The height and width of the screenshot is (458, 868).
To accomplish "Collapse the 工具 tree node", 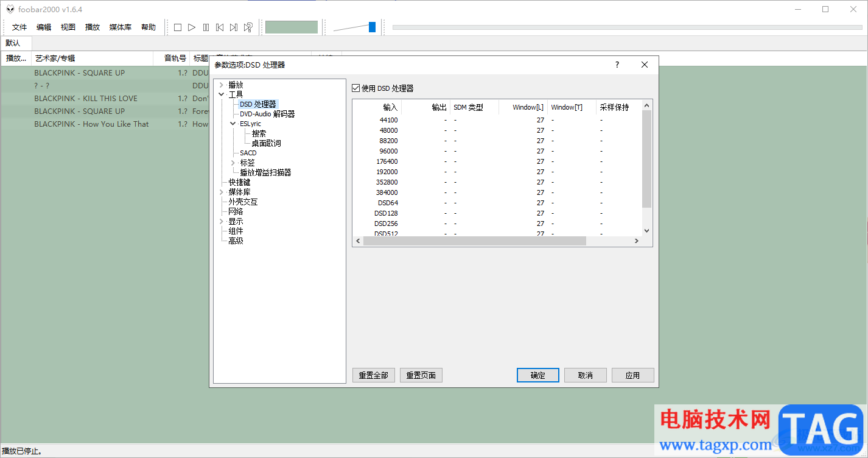I will pos(222,94).
